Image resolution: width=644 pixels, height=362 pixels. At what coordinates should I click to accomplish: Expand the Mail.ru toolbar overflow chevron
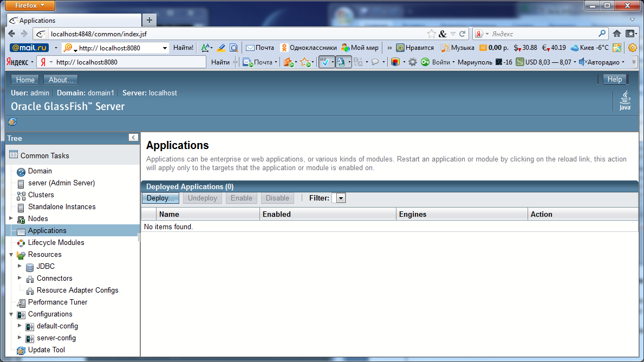pos(389,48)
